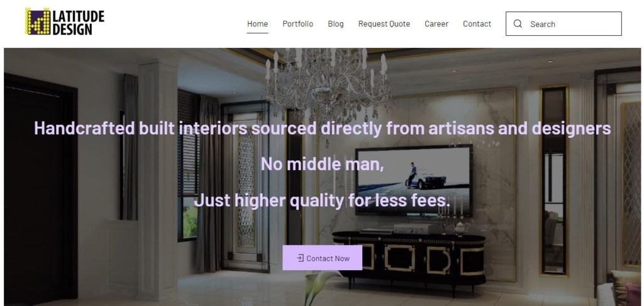Click "Just higher quality for less fees." text
Screen dimensions: 644x306
point(323,200)
